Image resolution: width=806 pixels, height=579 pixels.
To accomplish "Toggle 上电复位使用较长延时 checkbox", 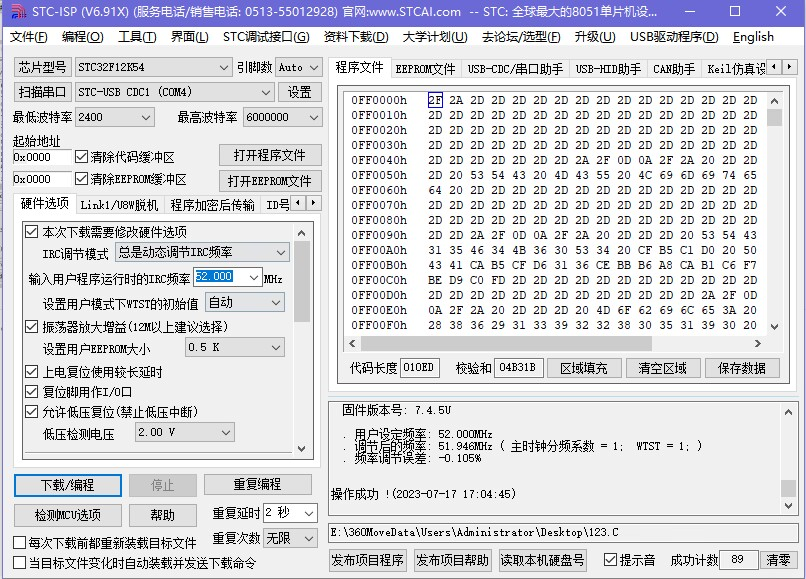I will 31,371.
